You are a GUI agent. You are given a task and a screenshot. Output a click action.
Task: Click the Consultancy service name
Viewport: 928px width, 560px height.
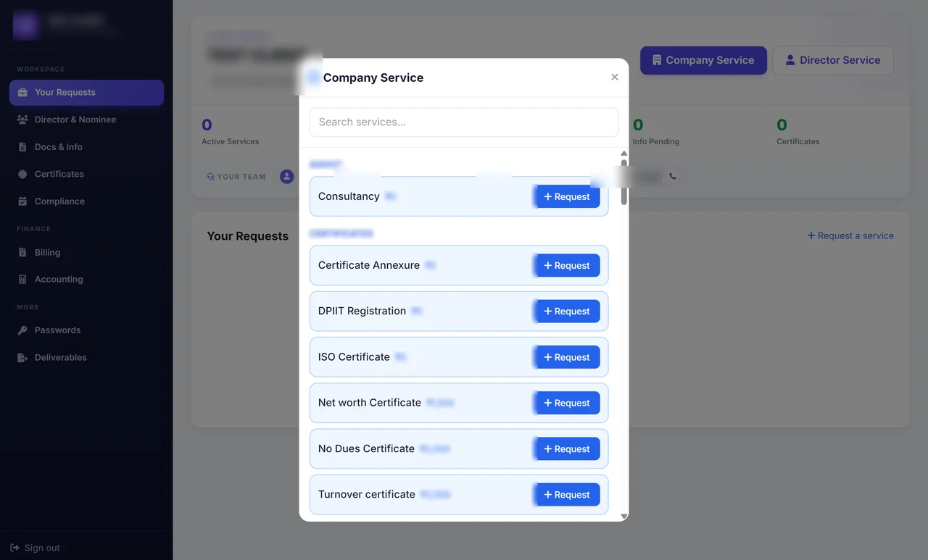pos(349,196)
